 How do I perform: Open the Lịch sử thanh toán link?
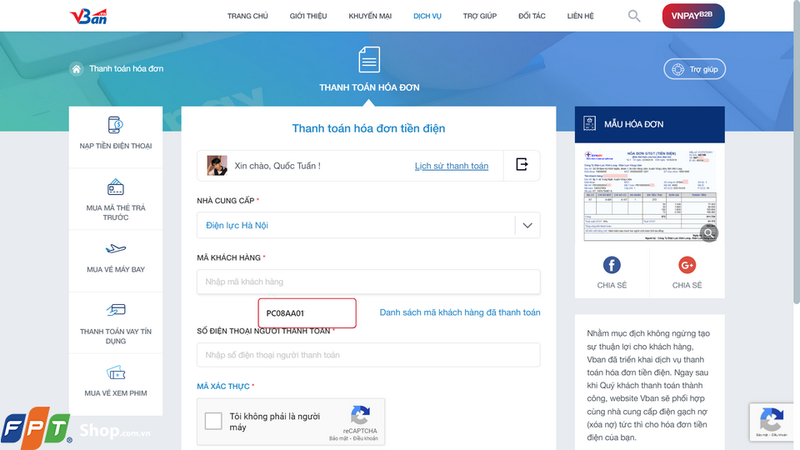tap(452, 166)
